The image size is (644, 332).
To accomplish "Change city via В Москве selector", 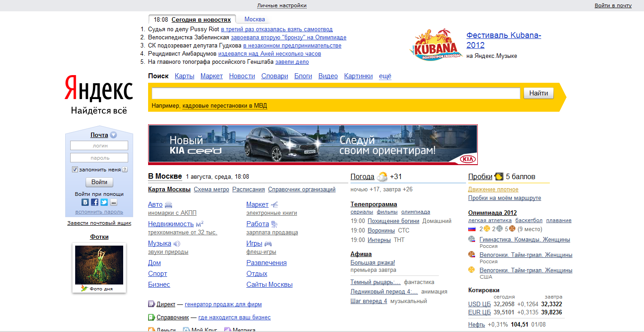I will tap(165, 176).
